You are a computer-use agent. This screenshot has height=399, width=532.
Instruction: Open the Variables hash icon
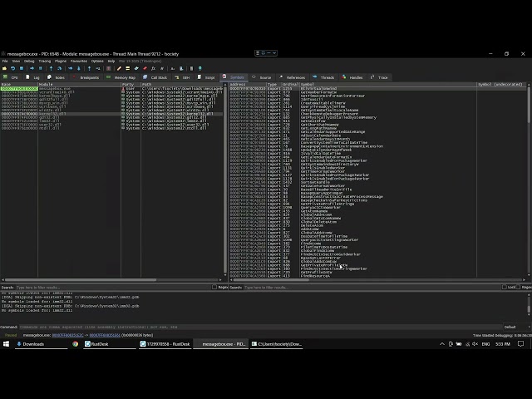162,68
